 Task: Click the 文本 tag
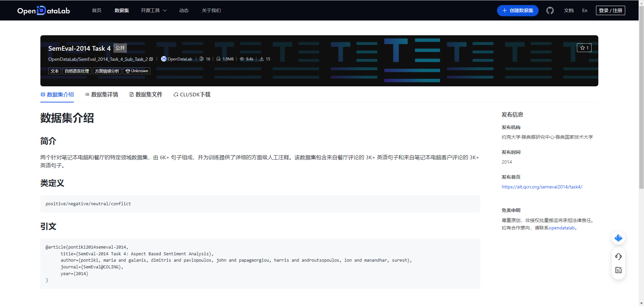pos(55,71)
